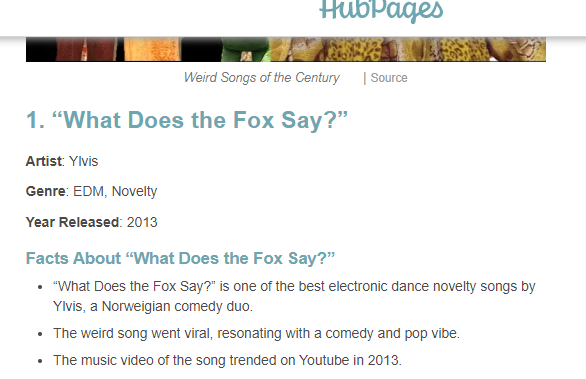Click the bullet about the music video trending

tap(227, 360)
